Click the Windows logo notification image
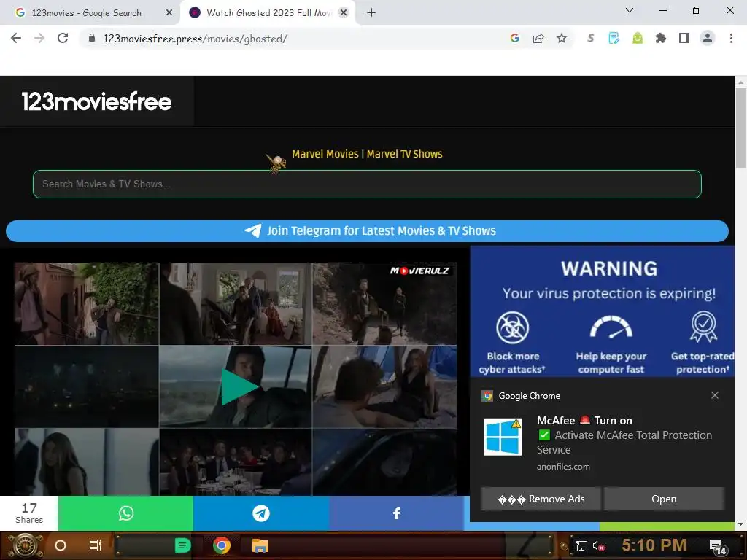 (503, 437)
